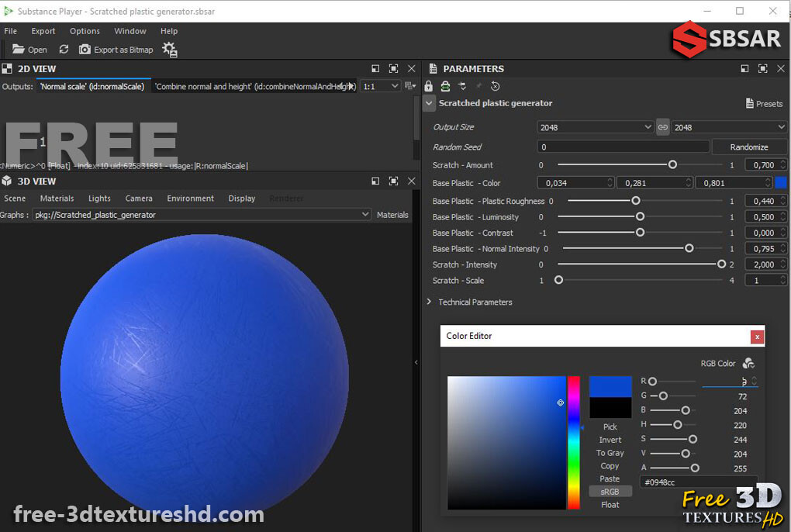Open a file using the Open folder icon

(19, 49)
